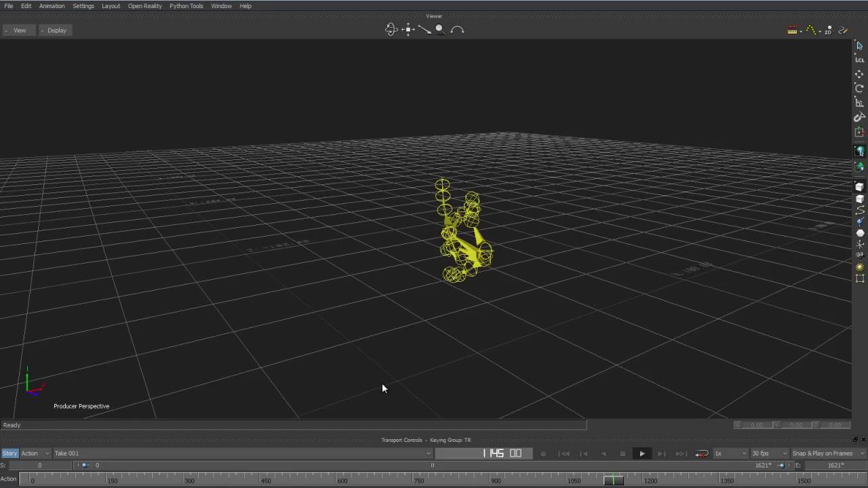Viewport: 868px width, 488px height.
Task: Open the Settings menu
Action: pyautogui.click(x=83, y=6)
